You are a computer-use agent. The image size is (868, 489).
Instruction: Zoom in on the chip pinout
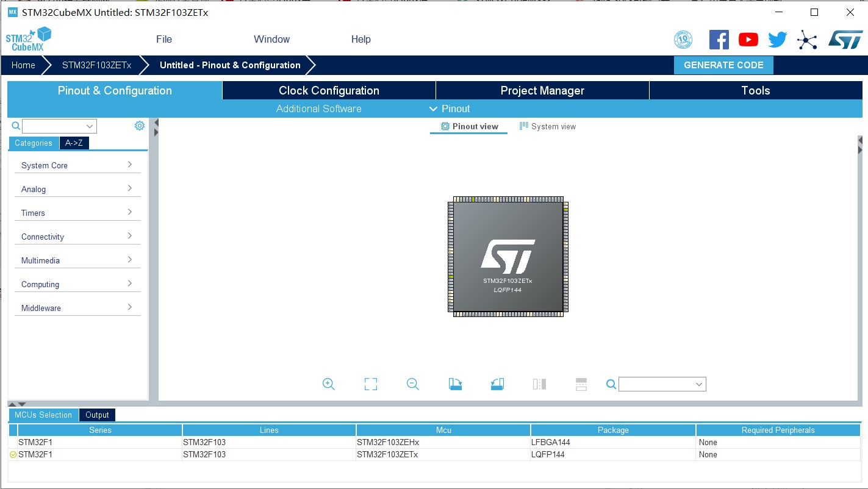pos(329,384)
